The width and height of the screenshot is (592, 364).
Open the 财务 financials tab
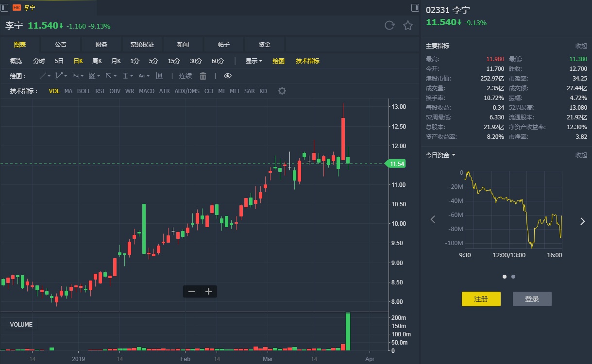click(x=101, y=44)
